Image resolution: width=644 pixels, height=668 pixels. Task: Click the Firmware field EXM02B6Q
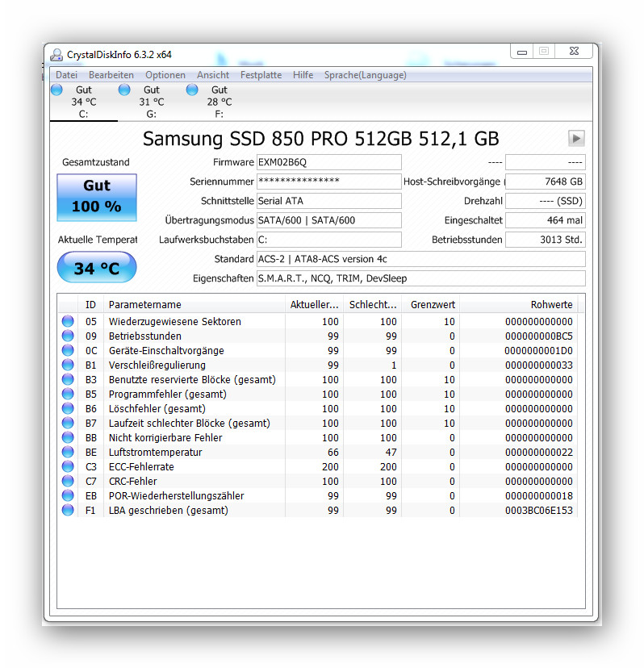coord(329,162)
